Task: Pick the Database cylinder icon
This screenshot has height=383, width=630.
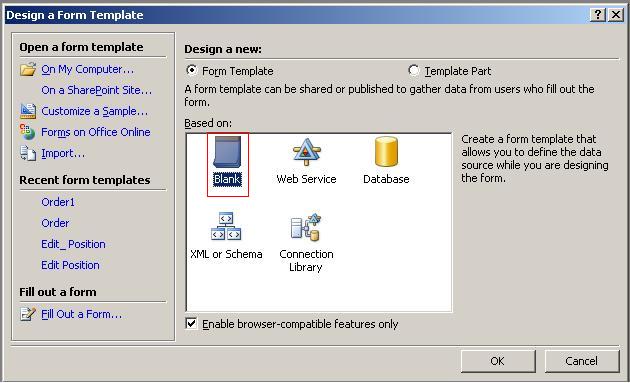Action: point(386,152)
